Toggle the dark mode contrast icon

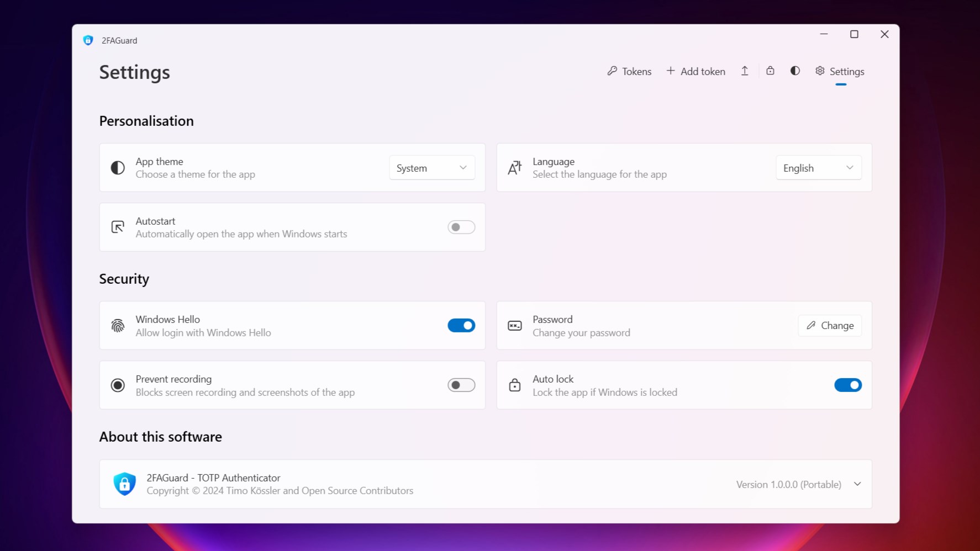pos(794,71)
